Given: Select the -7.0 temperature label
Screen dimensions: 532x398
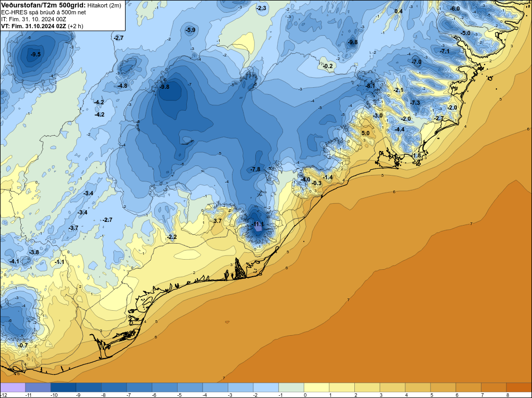Looking at the screenshot, I should point(417,62).
